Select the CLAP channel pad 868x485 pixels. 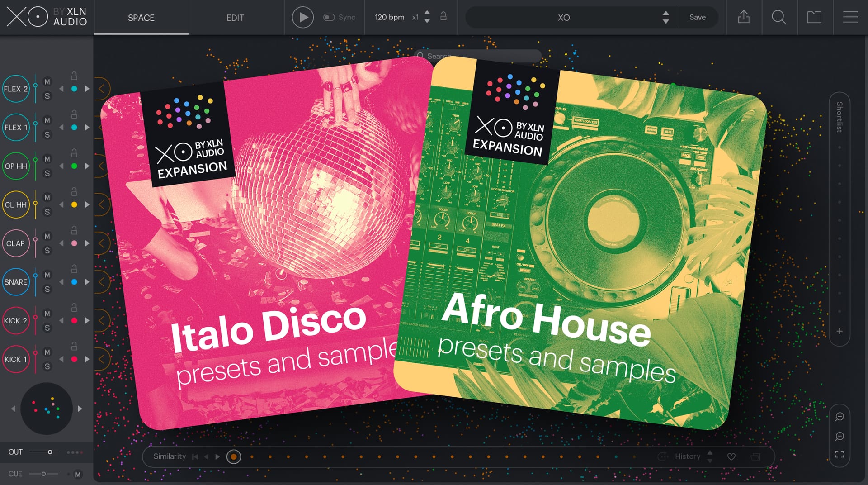click(x=16, y=243)
